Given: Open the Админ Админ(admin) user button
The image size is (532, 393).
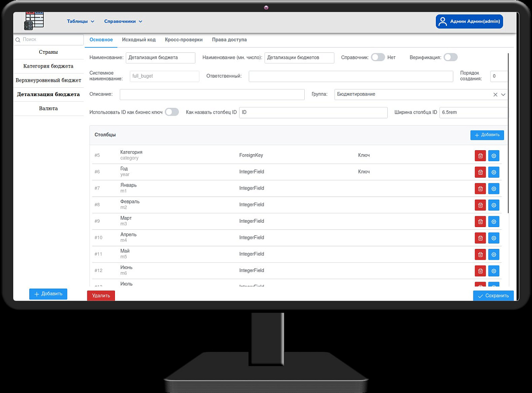Looking at the screenshot, I should click(x=469, y=21).
